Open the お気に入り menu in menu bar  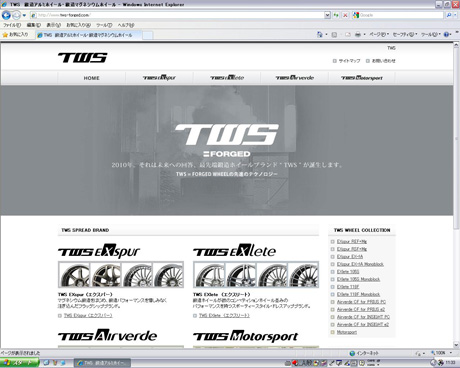78,25
